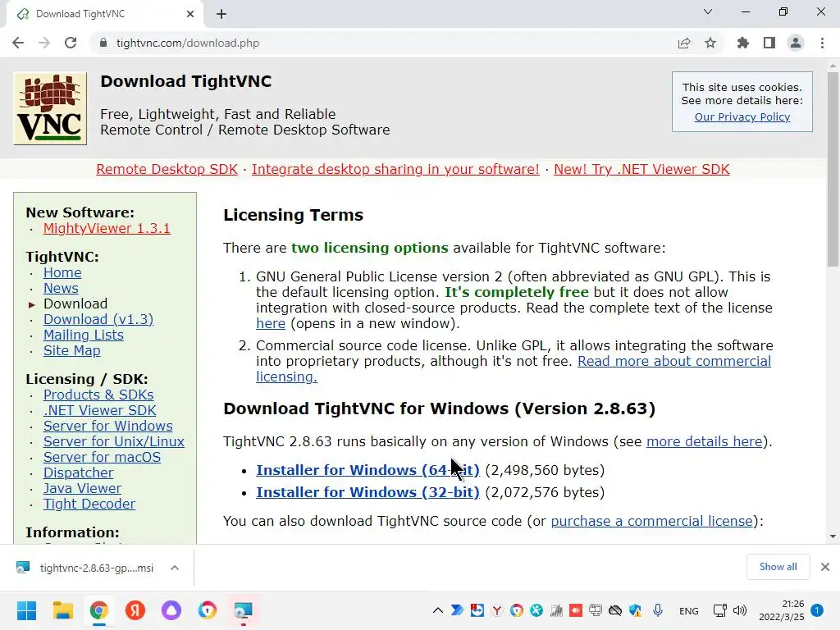The height and width of the screenshot is (630, 840).
Task: Toggle the browser side panel icon
Action: pyautogui.click(x=769, y=43)
